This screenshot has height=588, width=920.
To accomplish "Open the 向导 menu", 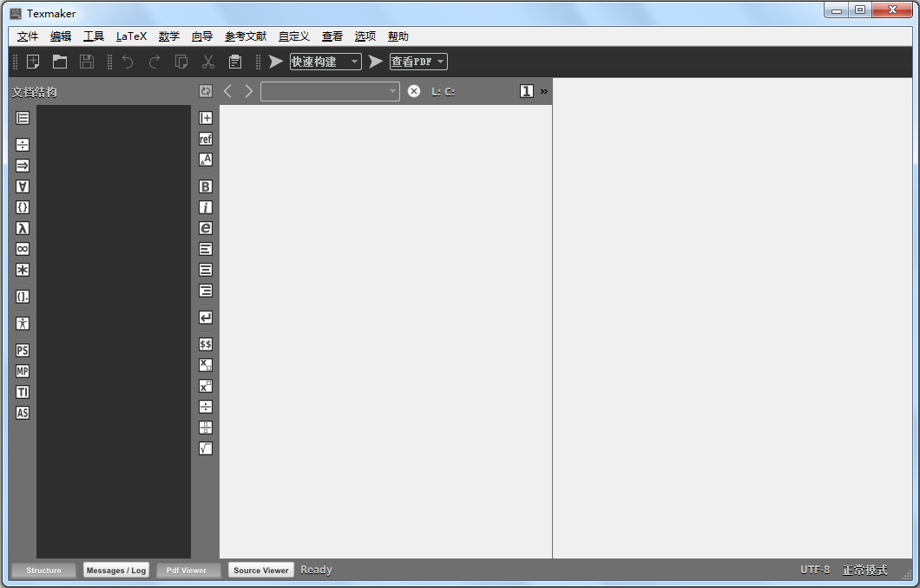I will point(201,36).
